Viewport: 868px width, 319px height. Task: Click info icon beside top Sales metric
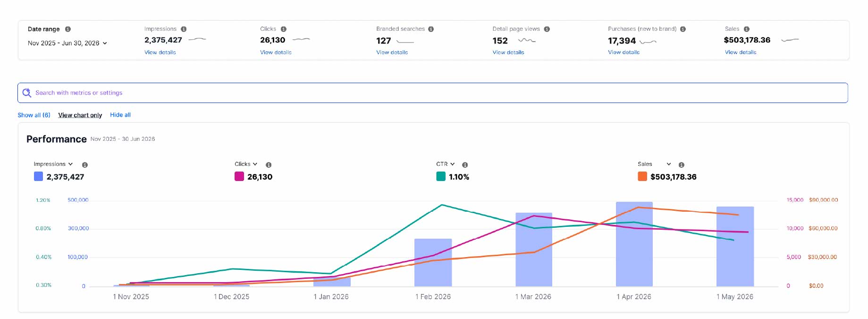[747, 29]
